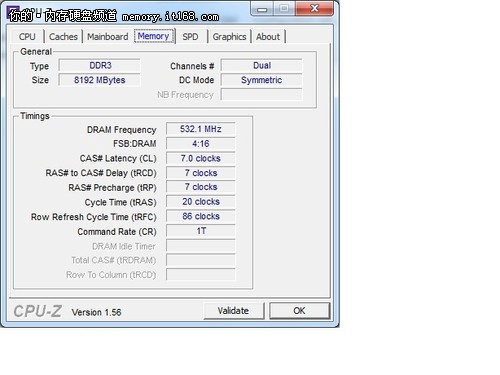Click the empty Total CAS# (tRDRAM) field
Viewport: 500px width, 375px height.
(x=201, y=260)
